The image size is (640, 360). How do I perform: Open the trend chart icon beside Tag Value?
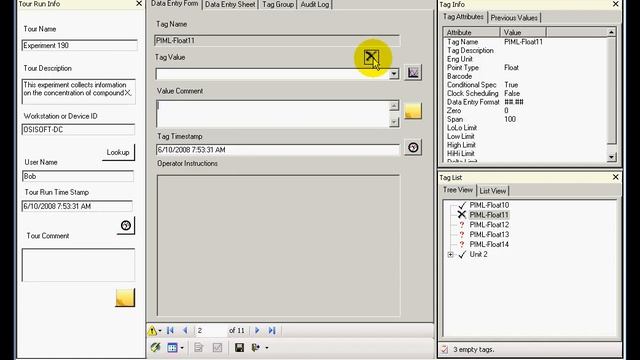tap(413, 73)
